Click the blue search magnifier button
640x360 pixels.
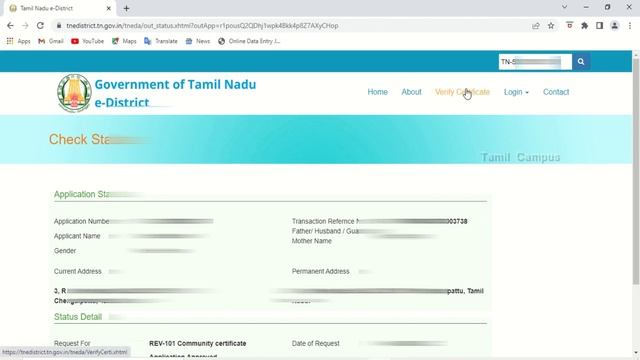[x=581, y=62]
